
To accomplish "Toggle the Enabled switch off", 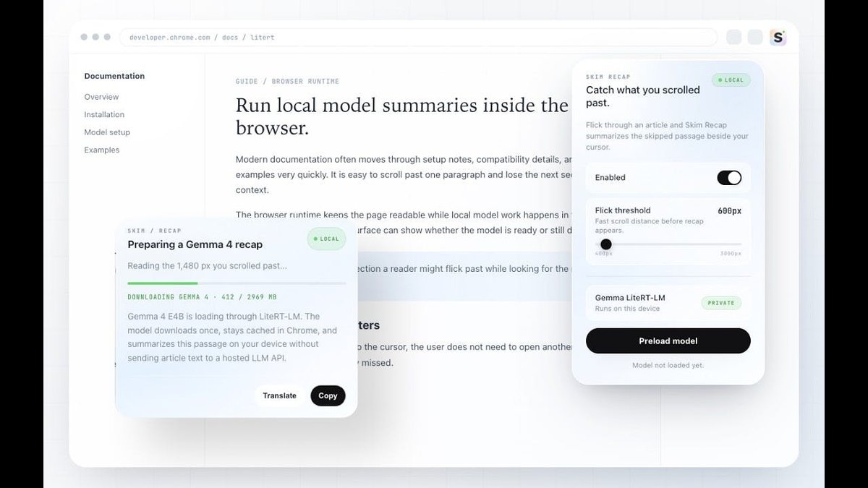I will coord(729,177).
